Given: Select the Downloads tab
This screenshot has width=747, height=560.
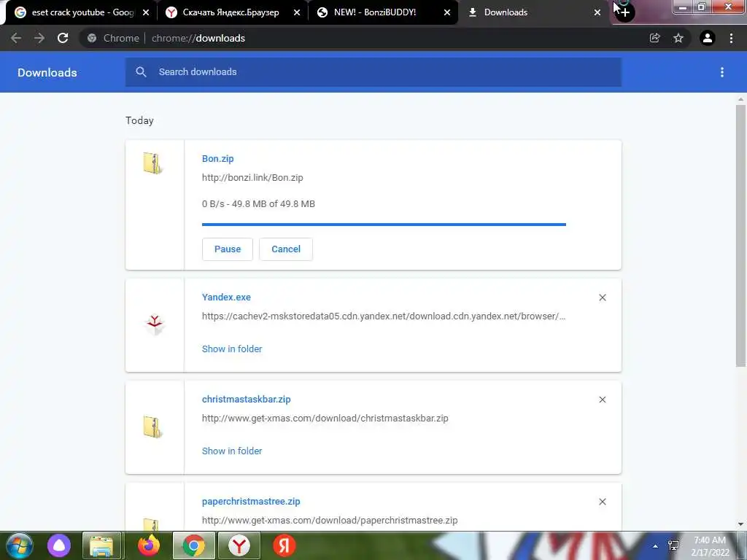Looking at the screenshot, I should click(x=506, y=12).
